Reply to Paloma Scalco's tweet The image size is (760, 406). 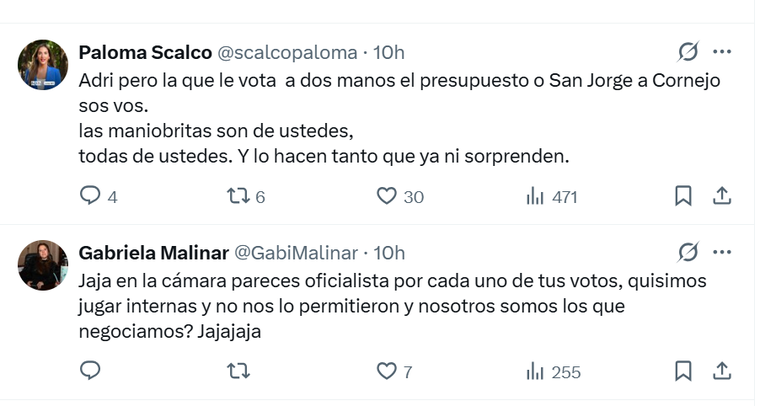(90, 197)
